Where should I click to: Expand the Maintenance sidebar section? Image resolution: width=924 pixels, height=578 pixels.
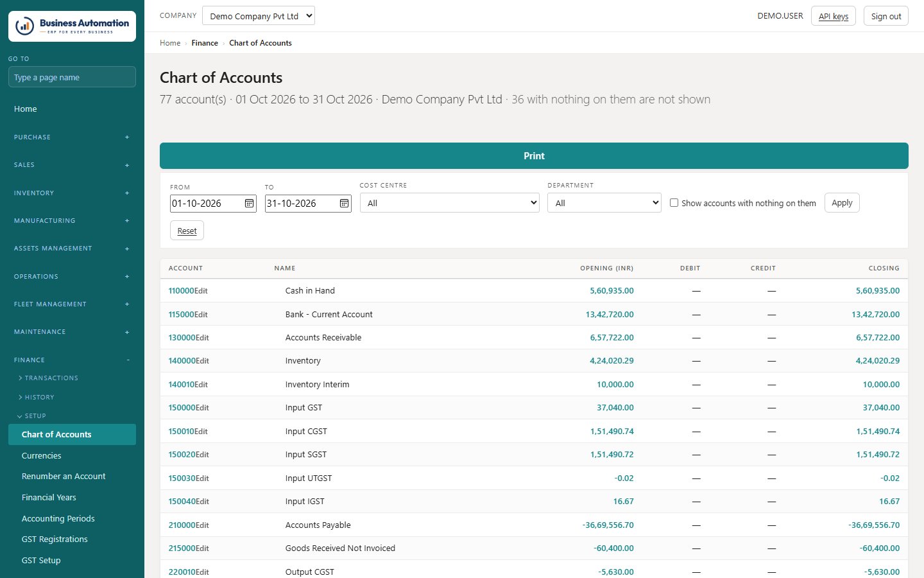tap(72, 332)
